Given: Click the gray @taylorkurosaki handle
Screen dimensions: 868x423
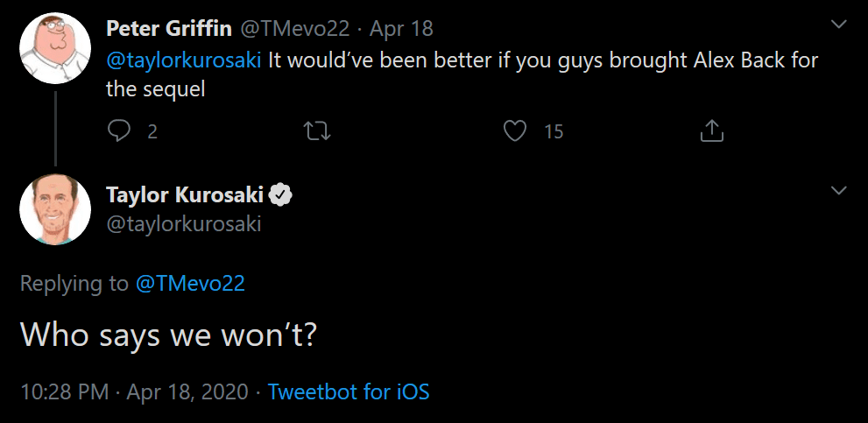Looking at the screenshot, I should pyautogui.click(x=183, y=223).
